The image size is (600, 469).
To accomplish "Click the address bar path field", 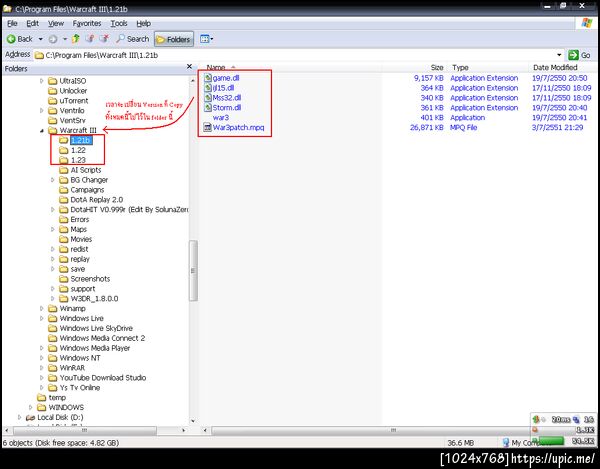I will [x=295, y=55].
